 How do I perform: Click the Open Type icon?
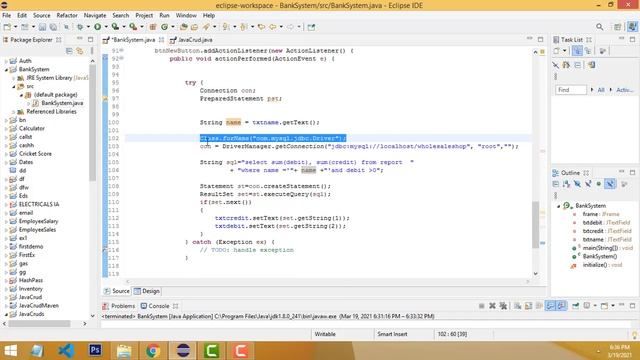183,27
